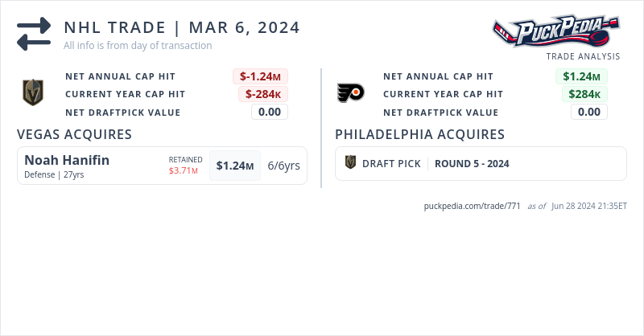The height and width of the screenshot is (336, 644).
Task: Click the Vegas Acquires heading
Action: click(74, 134)
